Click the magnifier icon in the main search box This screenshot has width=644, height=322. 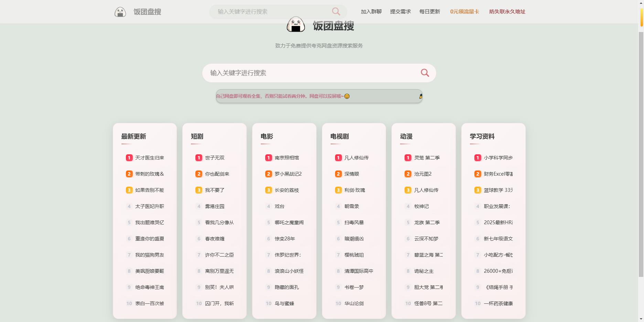pos(424,73)
